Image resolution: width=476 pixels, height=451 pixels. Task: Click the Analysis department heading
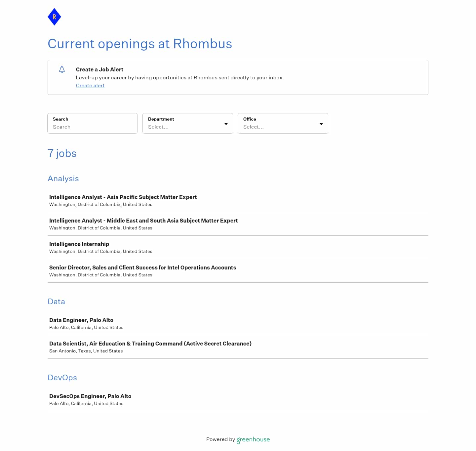[x=63, y=179]
